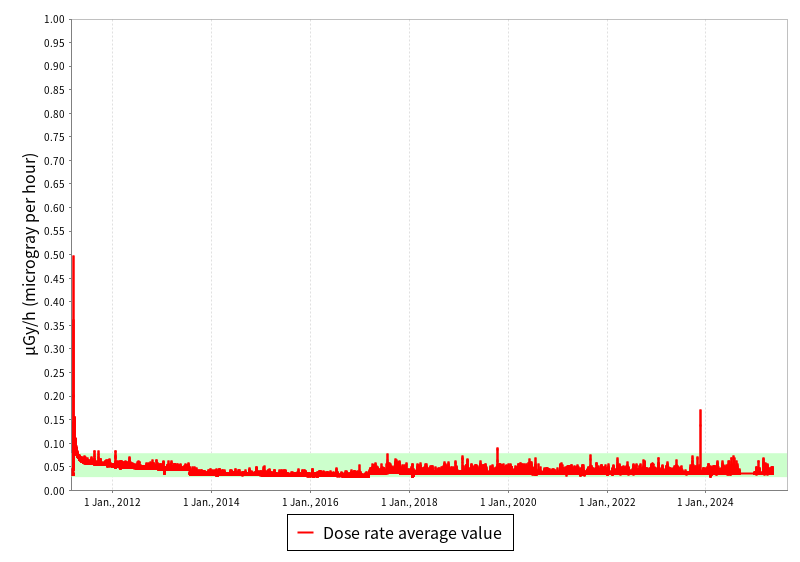Click the '1 Jan., 2020' axis label
Viewport: 800px width, 562px height.
508,502
